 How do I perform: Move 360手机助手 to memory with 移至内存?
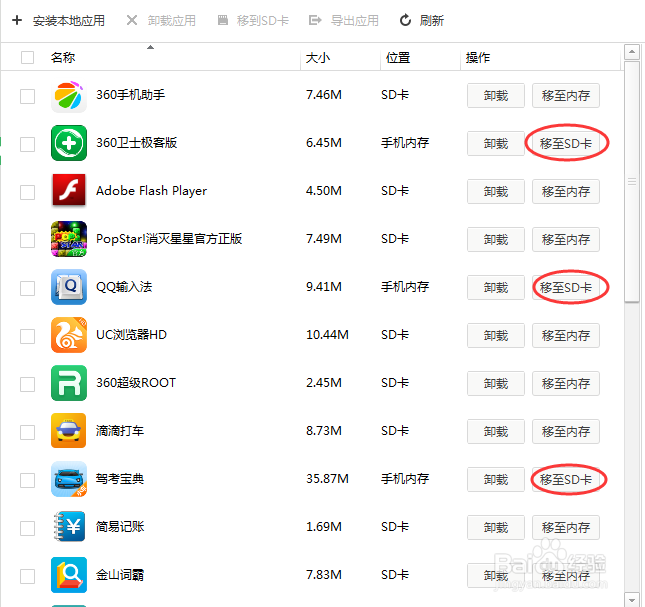pyautogui.click(x=566, y=96)
